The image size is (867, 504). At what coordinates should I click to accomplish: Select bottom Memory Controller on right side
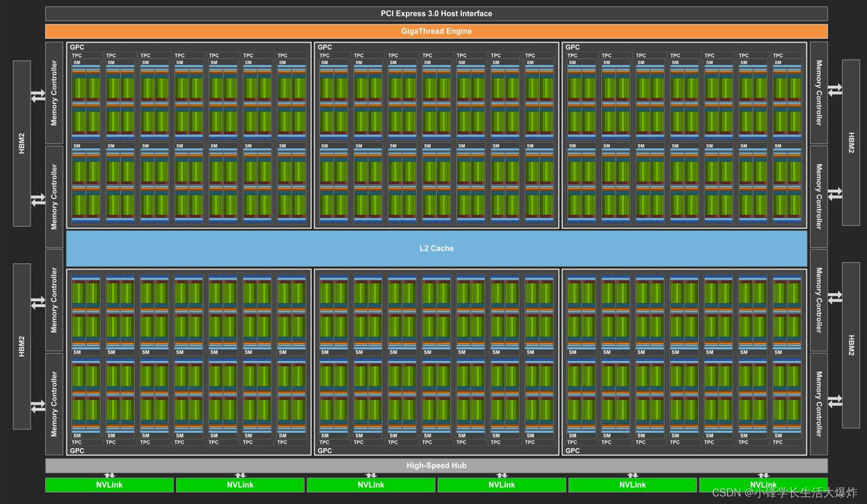click(x=819, y=404)
